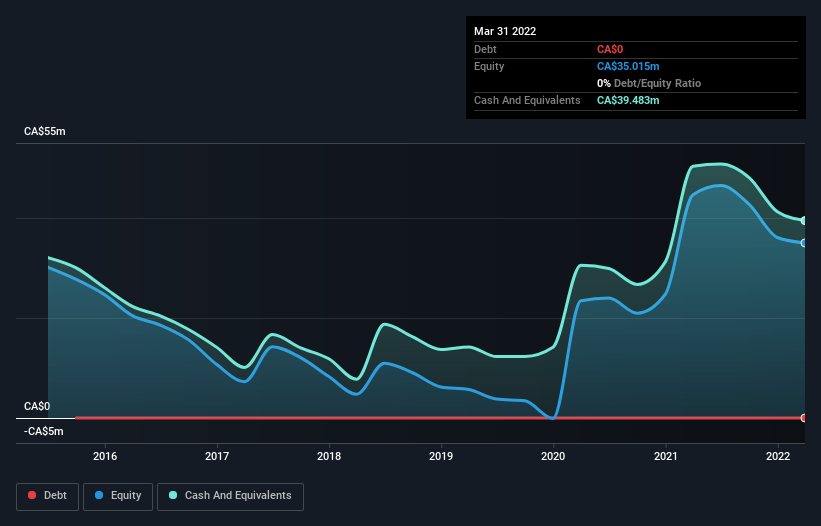Toggle the Debt legend button
This screenshot has height=526, width=821.
tap(47, 496)
